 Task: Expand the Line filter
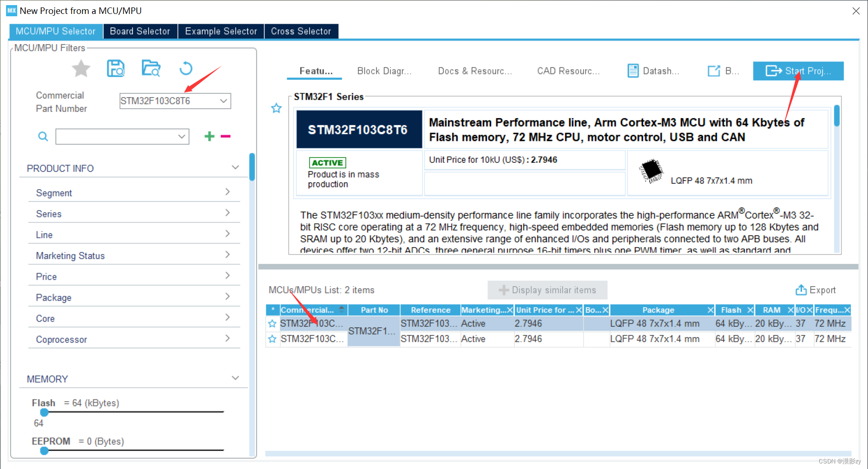[x=228, y=233]
